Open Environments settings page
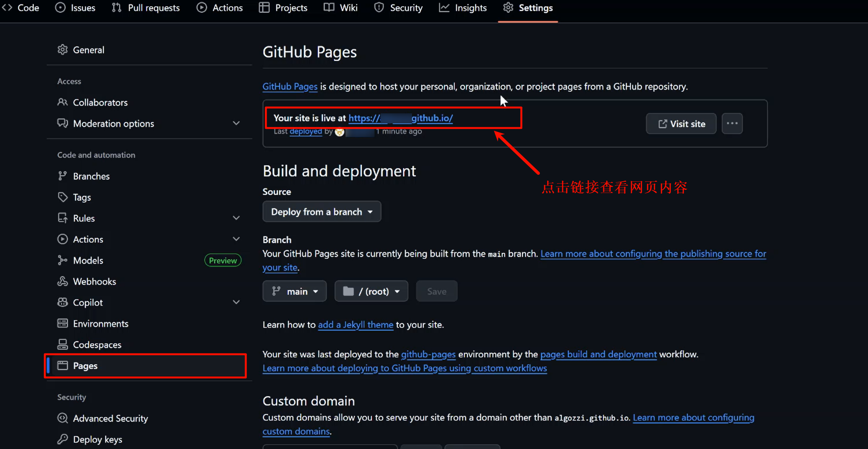The image size is (868, 449). pos(149,323)
